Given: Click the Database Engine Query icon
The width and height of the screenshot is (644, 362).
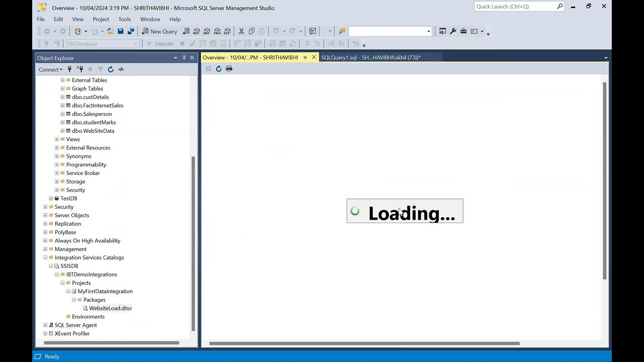Looking at the screenshot, I should [186, 31].
